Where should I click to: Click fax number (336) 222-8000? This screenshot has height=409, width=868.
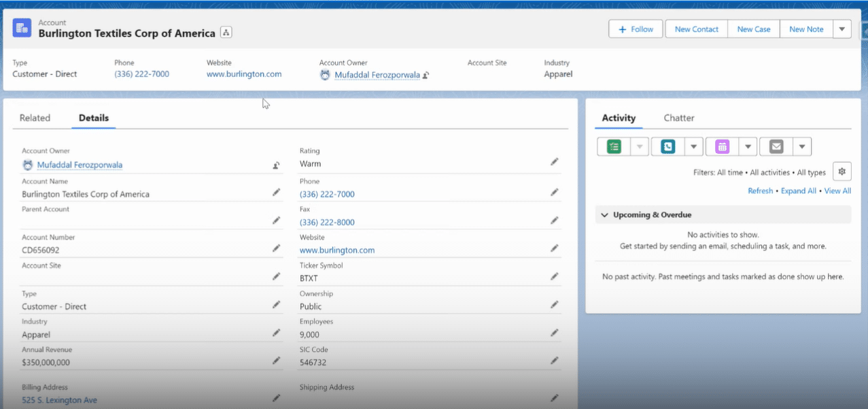(x=327, y=222)
